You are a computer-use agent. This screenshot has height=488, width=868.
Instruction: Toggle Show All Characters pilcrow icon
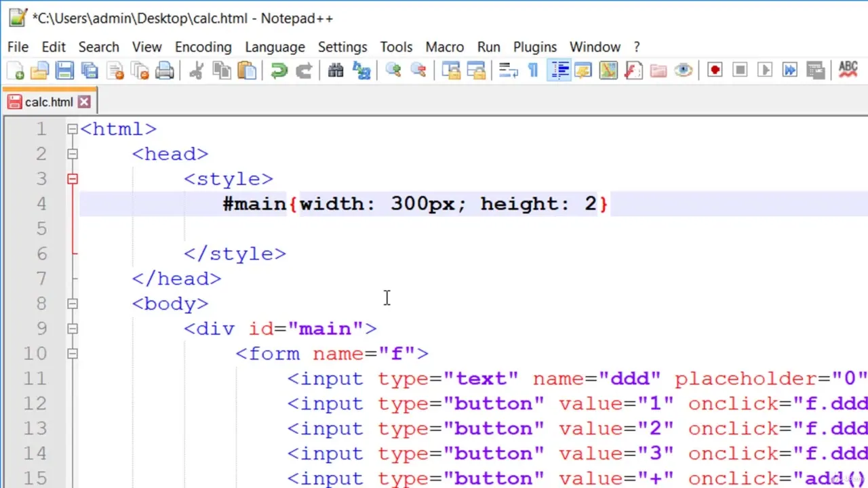[x=533, y=70]
